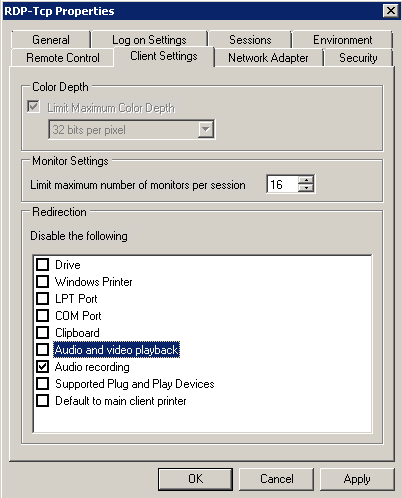Screen dimensions: 402x498
Task: Click the Apply button
Action: pos(357,479)
